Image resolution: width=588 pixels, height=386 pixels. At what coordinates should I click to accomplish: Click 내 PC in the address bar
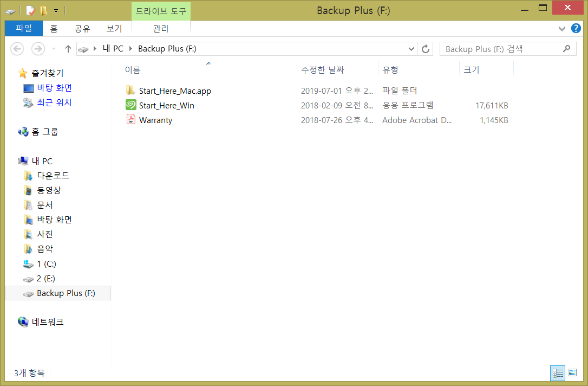(x=113, y=48)
